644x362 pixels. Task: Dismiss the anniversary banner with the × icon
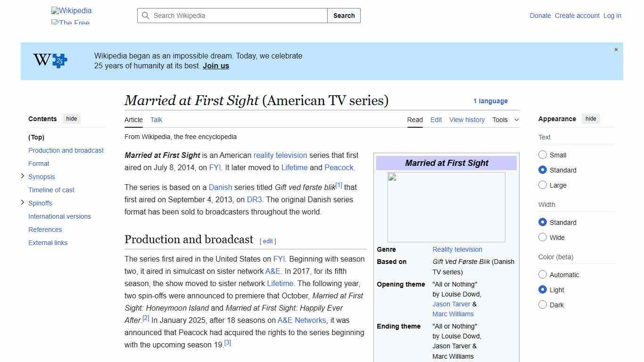point(616,49)
